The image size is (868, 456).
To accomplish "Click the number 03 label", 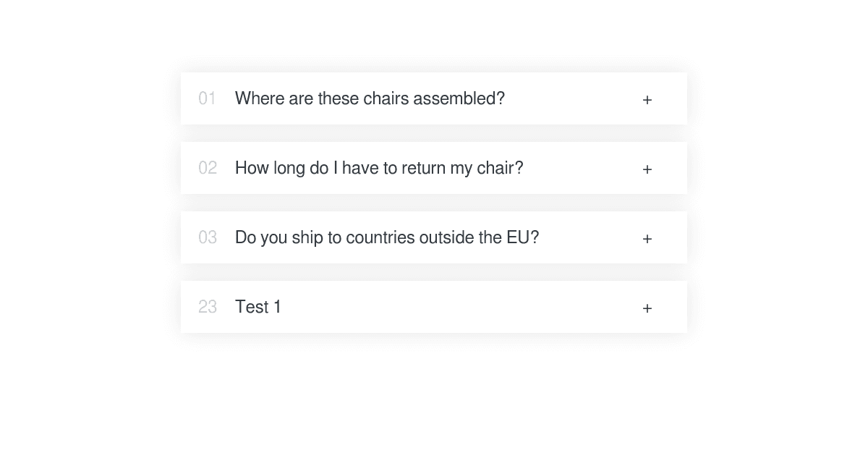I will pos(208,237).
